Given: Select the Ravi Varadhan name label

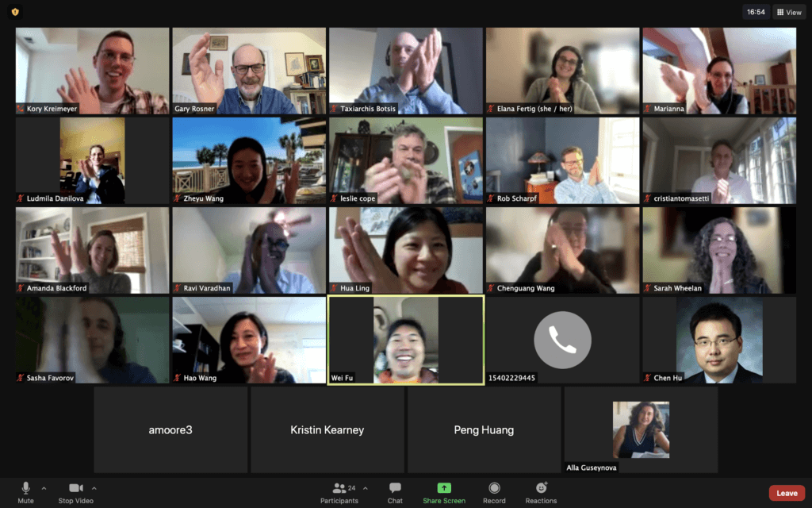Looking at the screenshot, I should pos(207,288).
